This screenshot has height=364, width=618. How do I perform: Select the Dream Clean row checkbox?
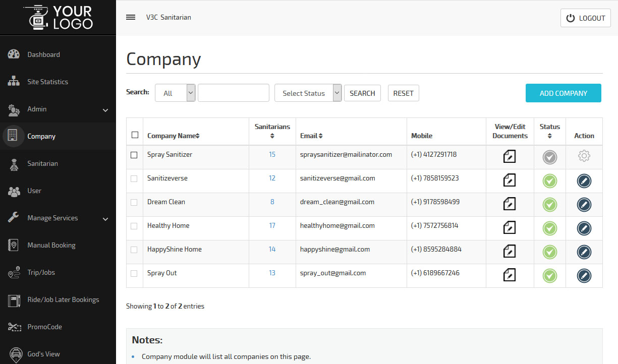134,202
